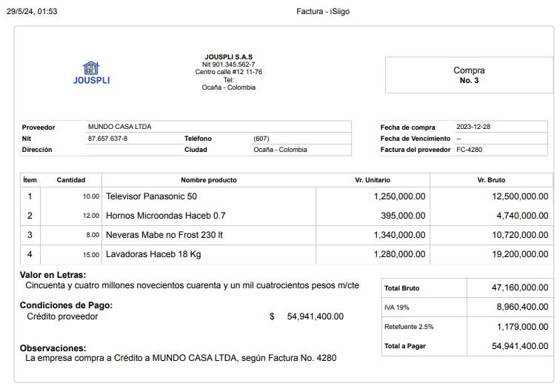Click the 'IVA 19%' label
The width and height of the screenshot is (560, 392).
[x=396, y=308]
